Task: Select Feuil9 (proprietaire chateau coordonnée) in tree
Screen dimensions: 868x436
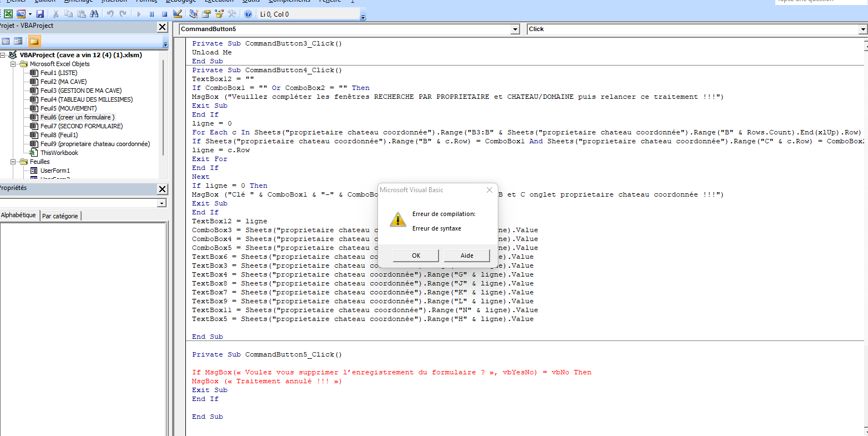Action: pos(95,144)
